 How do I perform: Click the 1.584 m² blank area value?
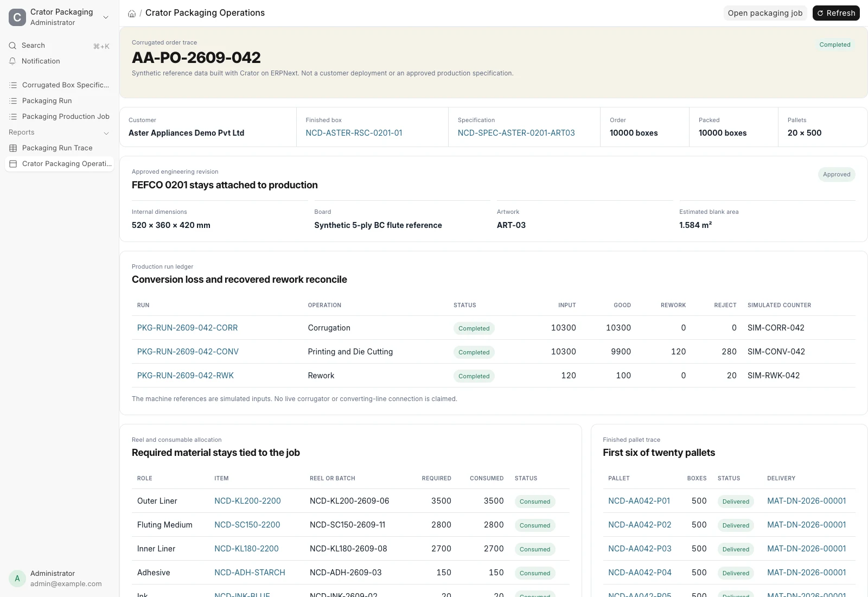click(x=695, y=225)
